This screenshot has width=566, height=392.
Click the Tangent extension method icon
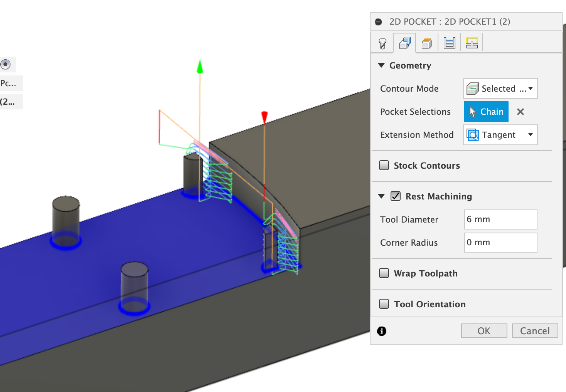(473, 135)
